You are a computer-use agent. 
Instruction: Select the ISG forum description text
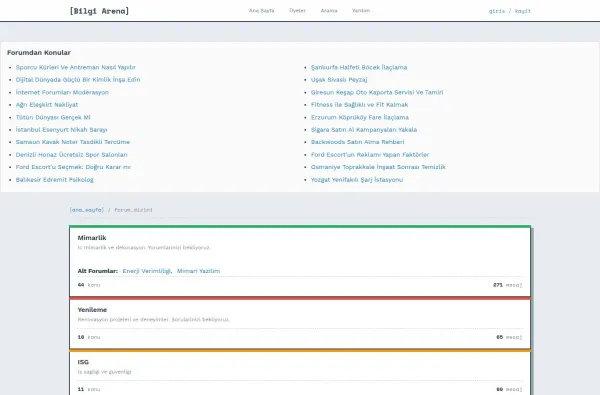105,372
